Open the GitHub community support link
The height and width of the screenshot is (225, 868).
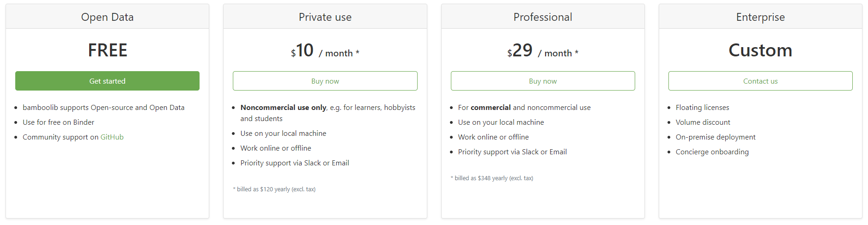tap(112, 137)
